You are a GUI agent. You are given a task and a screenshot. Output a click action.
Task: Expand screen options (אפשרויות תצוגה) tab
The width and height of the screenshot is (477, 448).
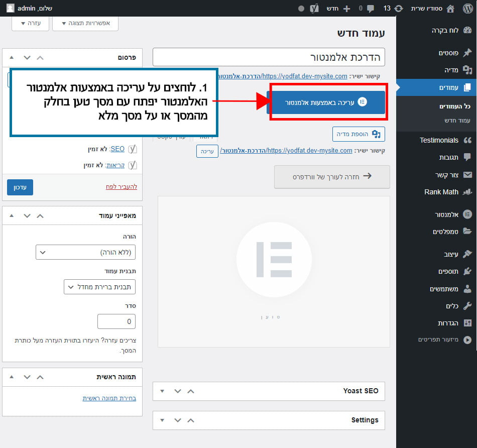(x=85, y=24)
